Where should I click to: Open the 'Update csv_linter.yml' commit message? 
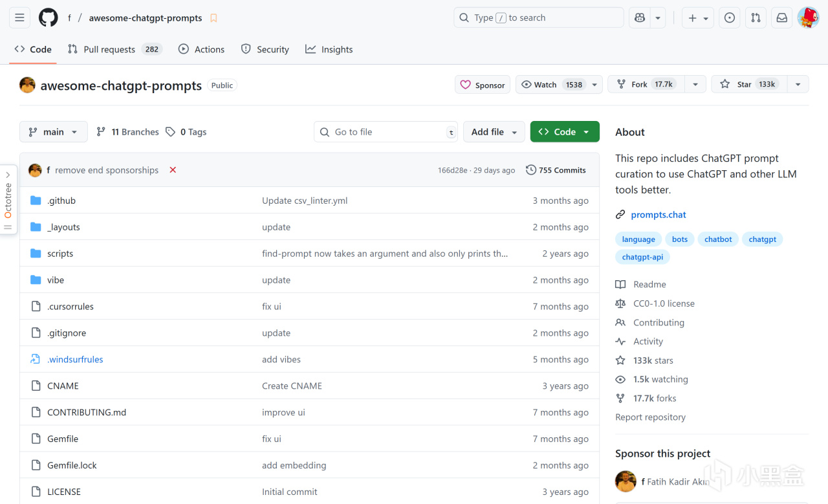305,201
